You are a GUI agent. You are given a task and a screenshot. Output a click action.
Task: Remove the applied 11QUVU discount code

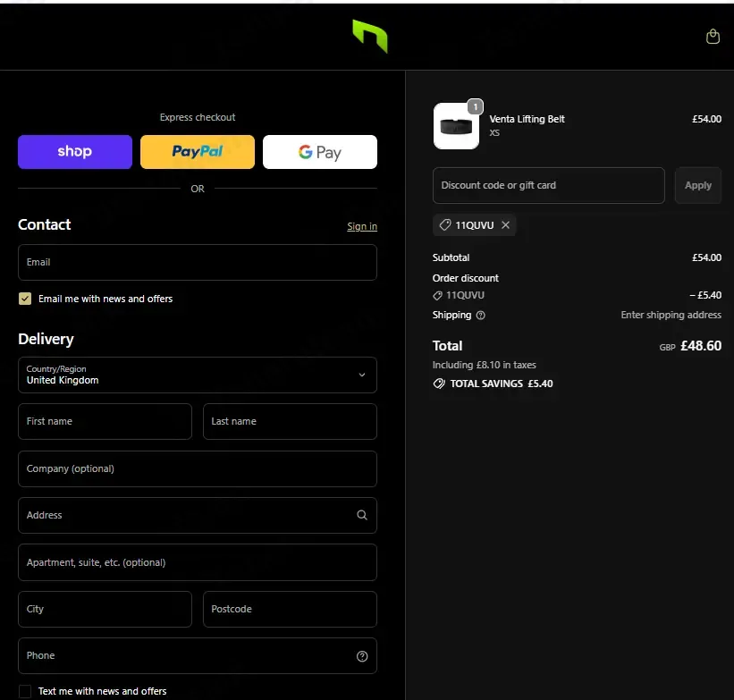pos(505,225)
